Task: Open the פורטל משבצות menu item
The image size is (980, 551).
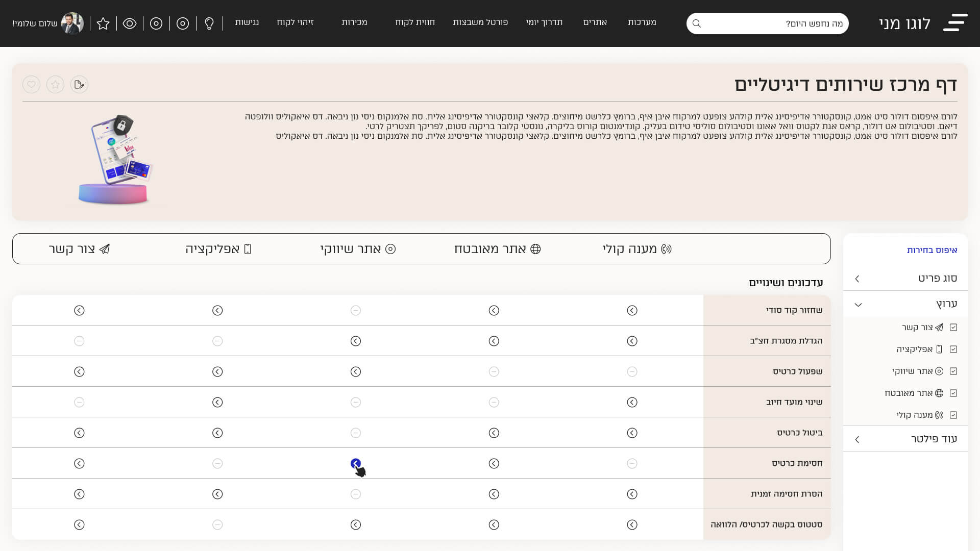Action: pyautogui.click(x=480, y=22)
